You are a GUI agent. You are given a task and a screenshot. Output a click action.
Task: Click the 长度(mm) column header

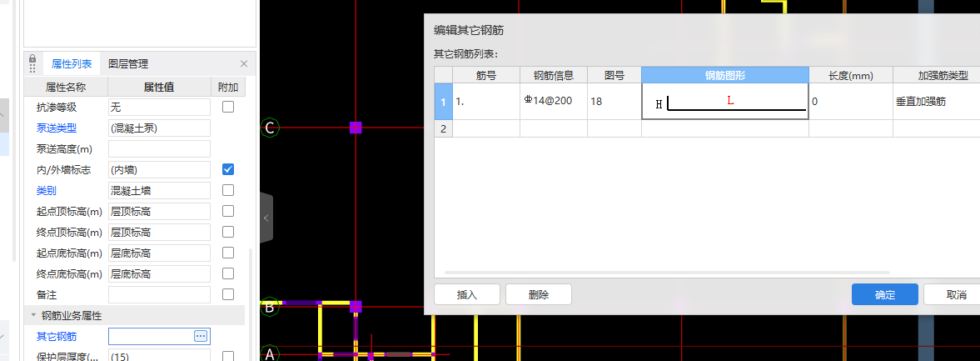click(x=851, y=76)
